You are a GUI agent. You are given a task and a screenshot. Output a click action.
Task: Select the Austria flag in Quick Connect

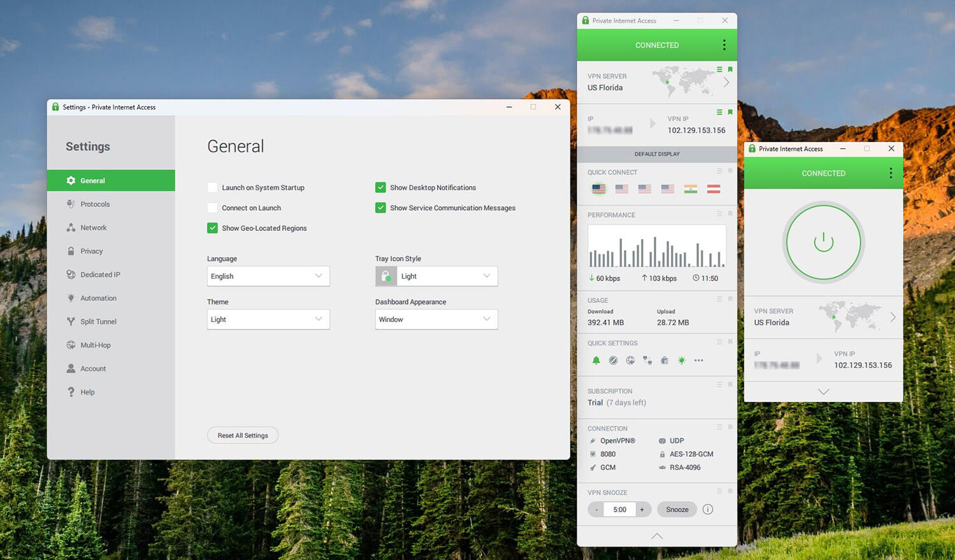[714, 189]
